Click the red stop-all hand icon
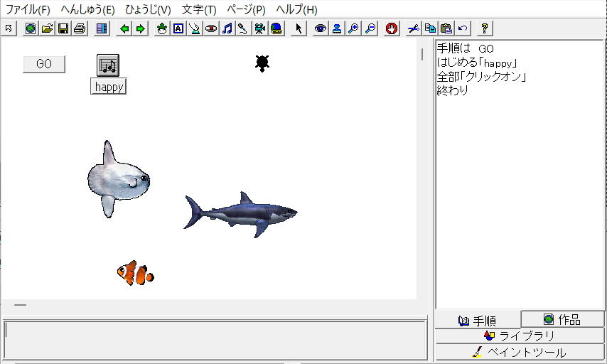Image resolution: width=607 pixels, height=364 pixels. click(392, 28)
